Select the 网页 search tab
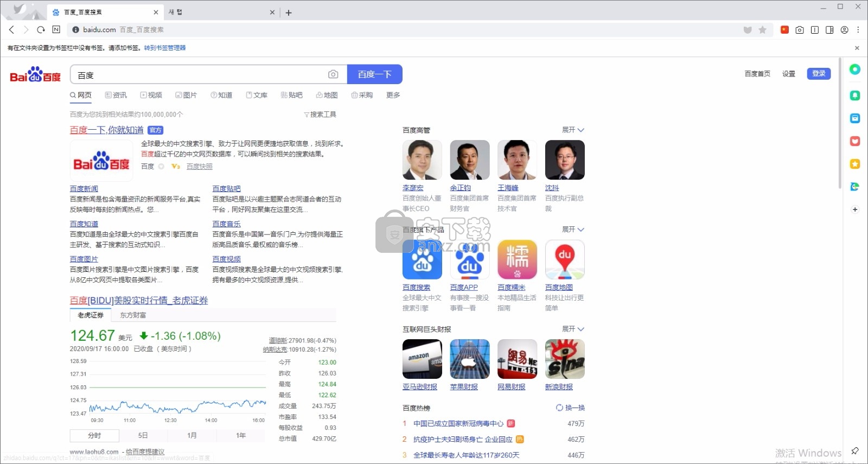 click(x=81, y=95)
